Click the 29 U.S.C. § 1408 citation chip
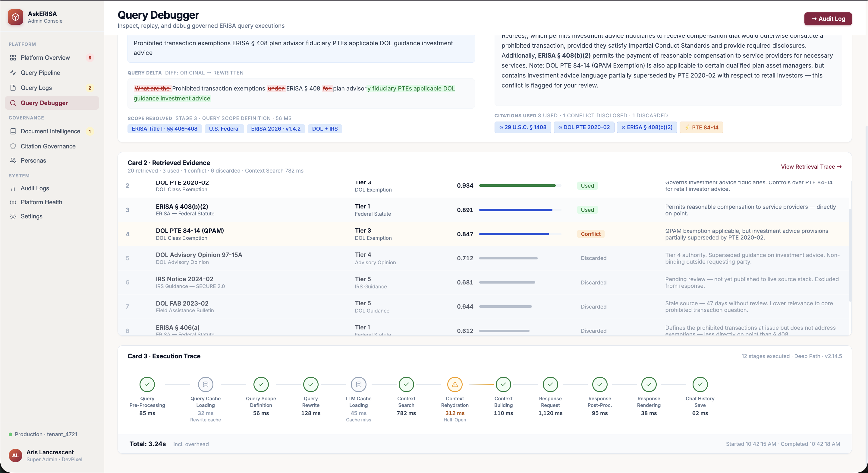 [x=523, y=128]
